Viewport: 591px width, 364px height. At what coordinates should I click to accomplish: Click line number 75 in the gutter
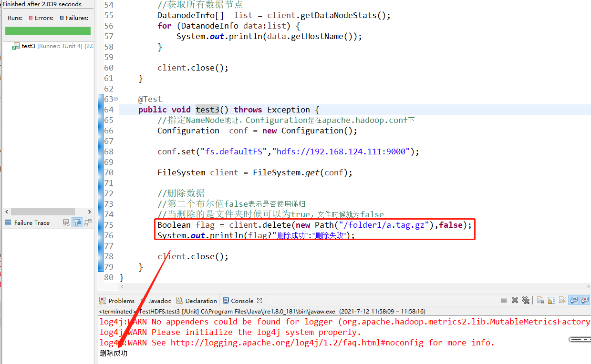108,225
